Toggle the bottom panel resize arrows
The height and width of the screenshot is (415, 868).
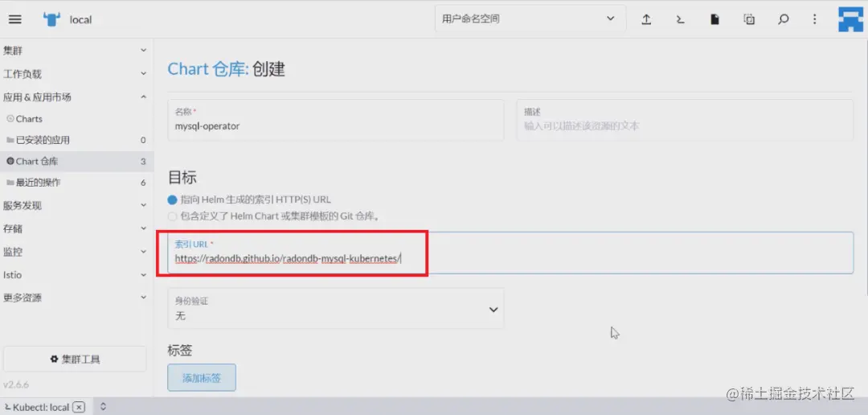coord(103,407)
